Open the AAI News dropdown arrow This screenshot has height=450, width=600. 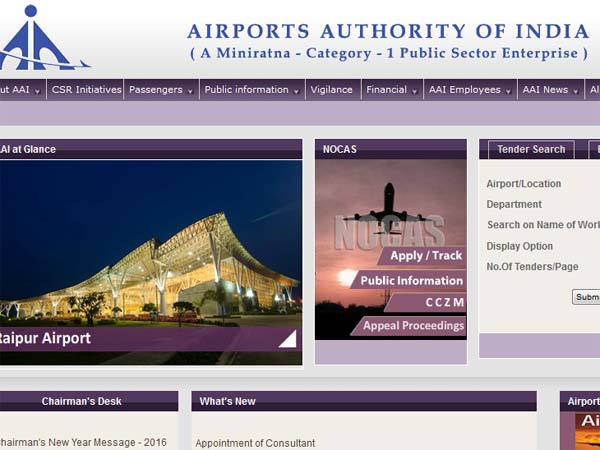click(576, 91)
